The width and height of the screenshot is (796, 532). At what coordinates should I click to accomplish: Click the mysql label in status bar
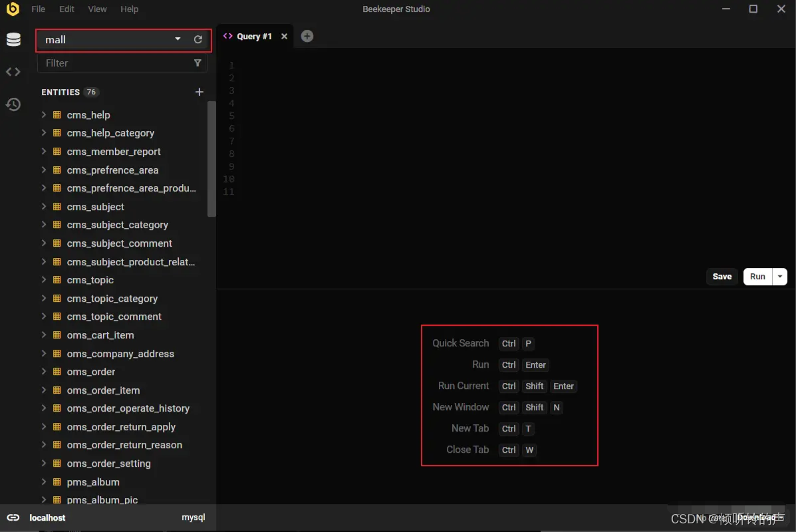(194, 517)
